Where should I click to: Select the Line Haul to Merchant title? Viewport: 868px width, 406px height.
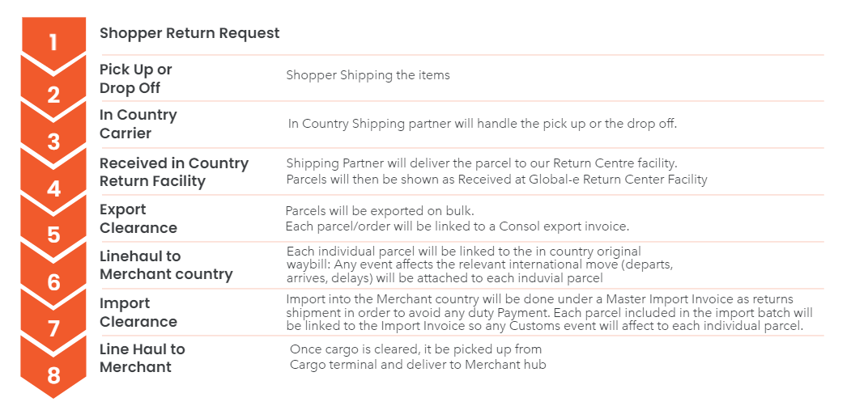143,357
